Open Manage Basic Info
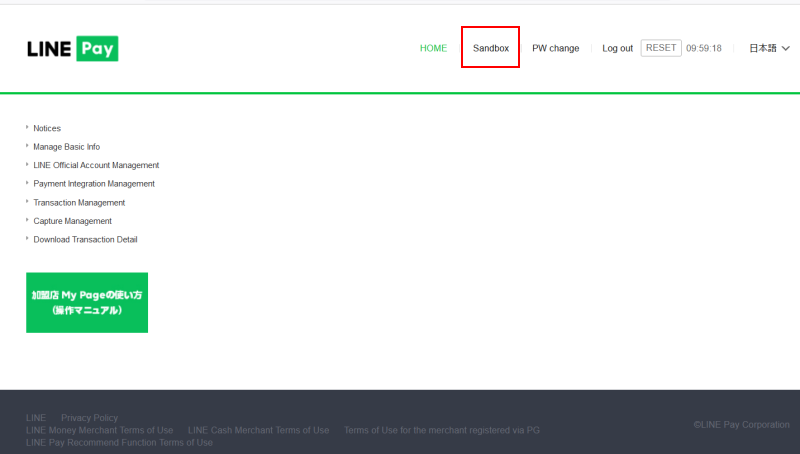Image resolution: width=800 pixels, height=454 pixels. [x=66, y=146]
